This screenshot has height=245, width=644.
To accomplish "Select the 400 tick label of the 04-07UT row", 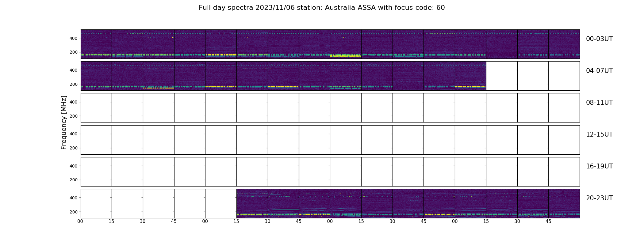I will tap(74, 70).
